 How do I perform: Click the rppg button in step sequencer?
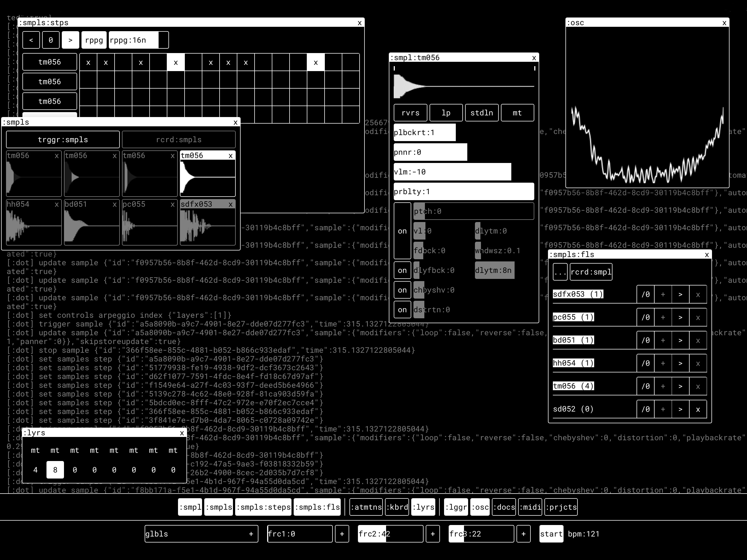click(94, 40)
